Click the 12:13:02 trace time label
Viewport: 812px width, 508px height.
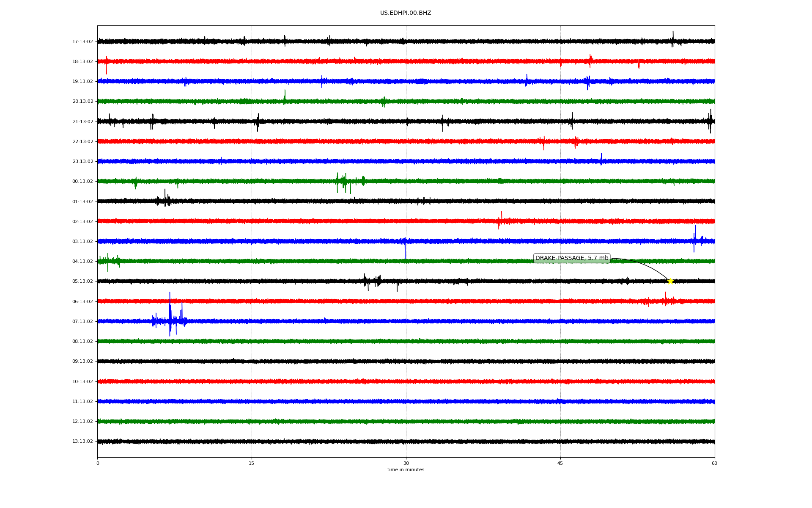pos(82,421)
